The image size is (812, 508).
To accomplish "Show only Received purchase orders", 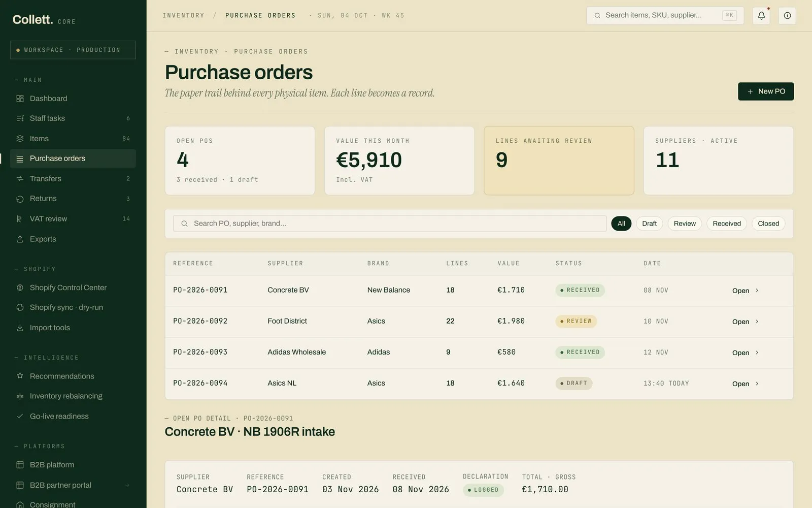I will [726, 224].
